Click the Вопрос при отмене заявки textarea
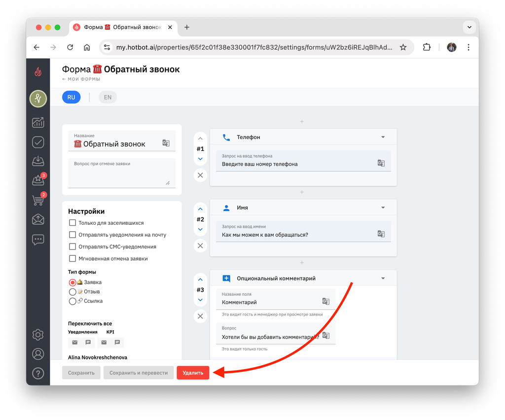The width and height of the screenshot is (505, 420). click(x=122, y=173)
